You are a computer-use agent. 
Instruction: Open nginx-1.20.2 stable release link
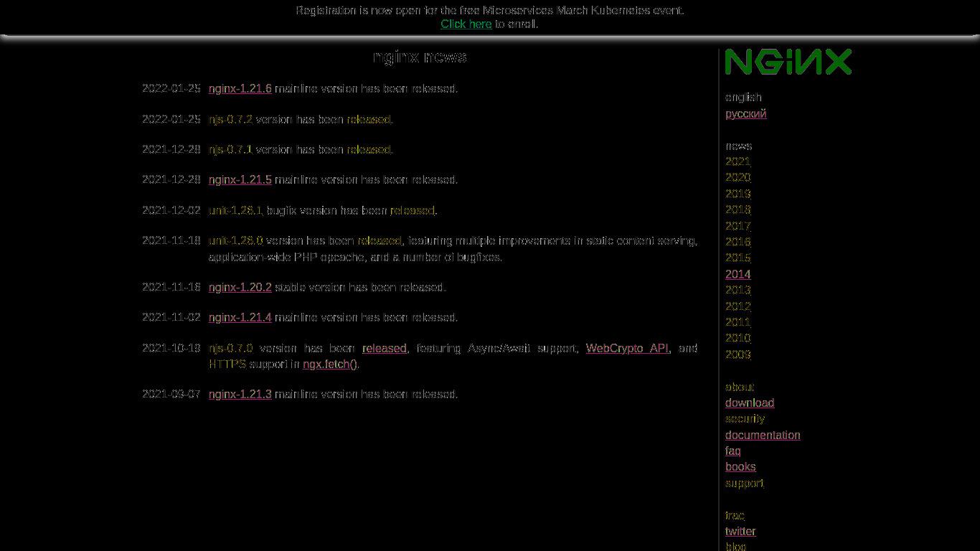tap(240, 288)
